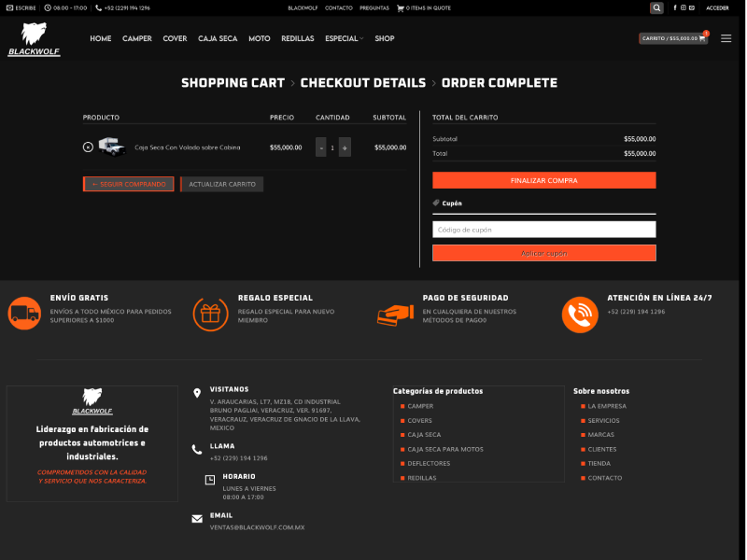Click the Escribe text in top bar
The width and height of the screenshot is (747, 560).
pos(25,8)
